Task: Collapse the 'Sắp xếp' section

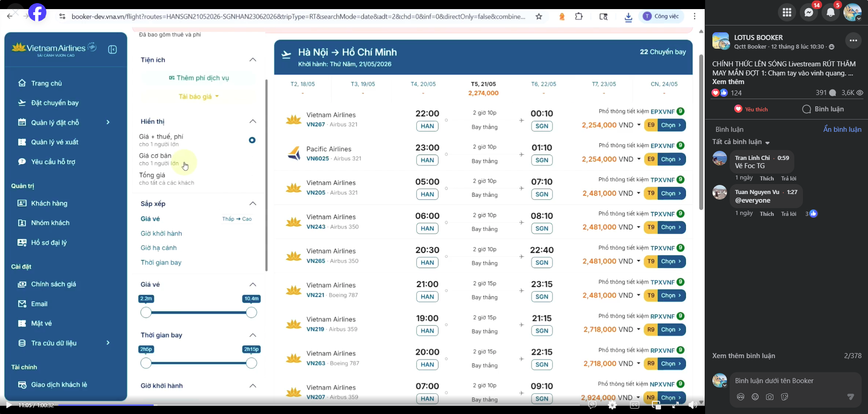Action: pyautogui.click(x=253, y=204)
